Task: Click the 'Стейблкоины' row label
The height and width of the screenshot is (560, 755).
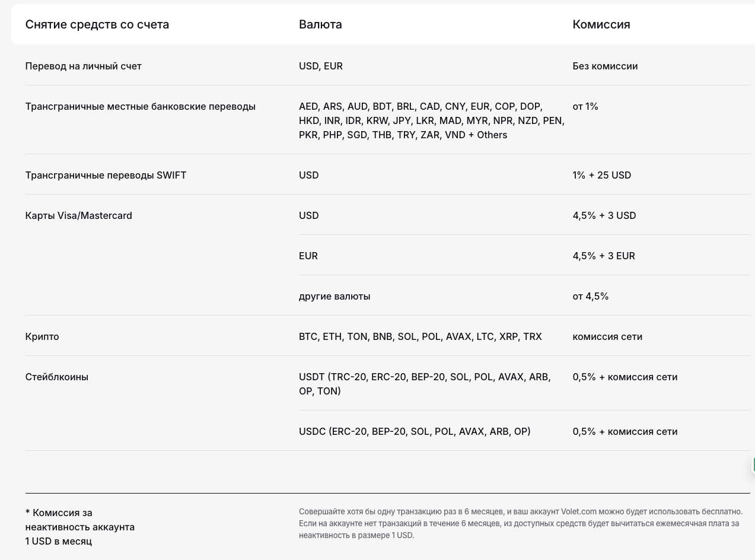Action: coord(56,377)
